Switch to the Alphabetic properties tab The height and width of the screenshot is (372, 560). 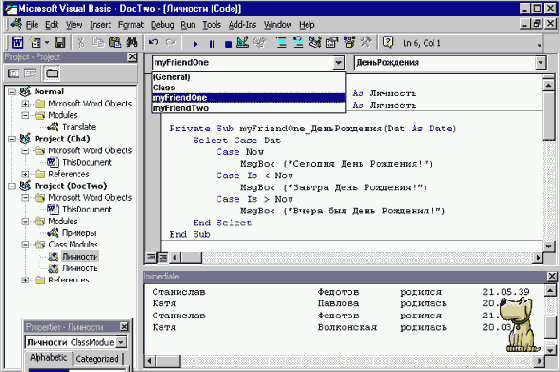[x=49, y=357]
